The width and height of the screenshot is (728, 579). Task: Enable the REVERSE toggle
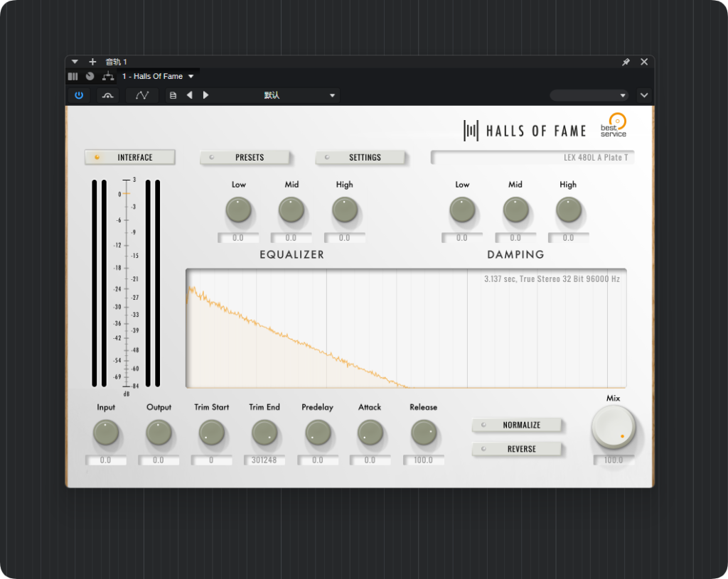click(517, 449)
